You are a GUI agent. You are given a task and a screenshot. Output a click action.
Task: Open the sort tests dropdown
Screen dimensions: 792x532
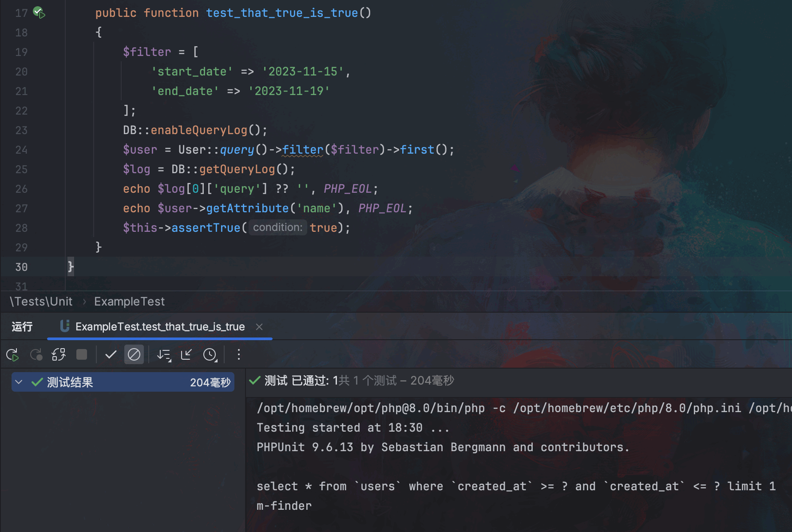pos(164,355)
